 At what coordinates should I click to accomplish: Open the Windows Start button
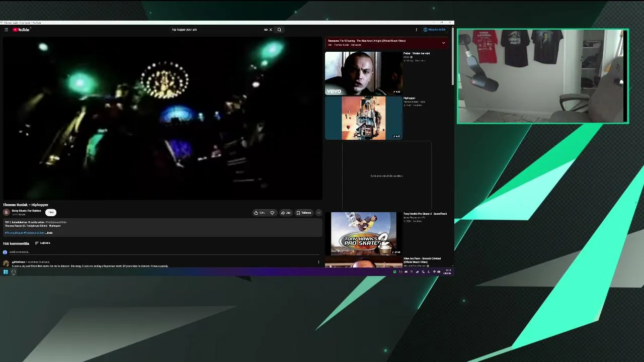(6, 272)
